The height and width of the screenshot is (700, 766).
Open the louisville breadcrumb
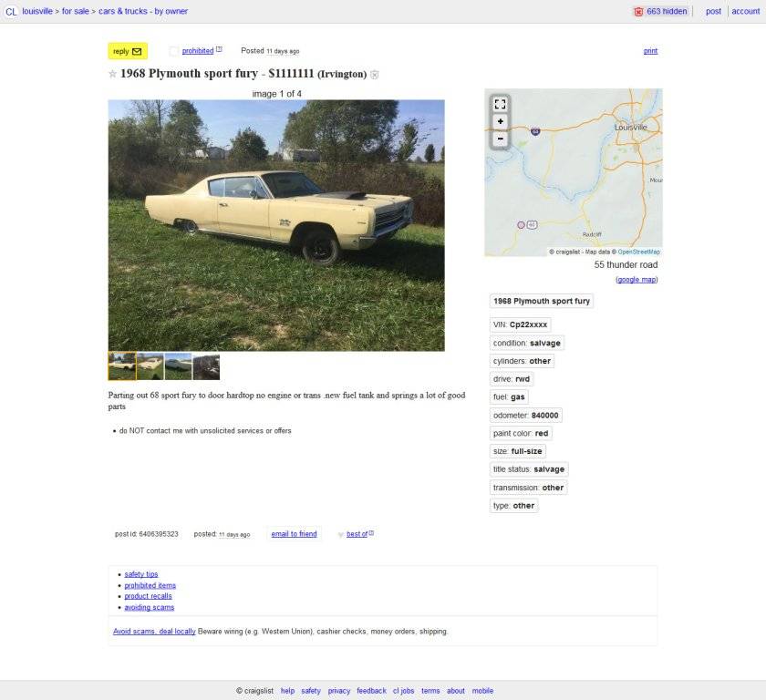coord(37,11)
